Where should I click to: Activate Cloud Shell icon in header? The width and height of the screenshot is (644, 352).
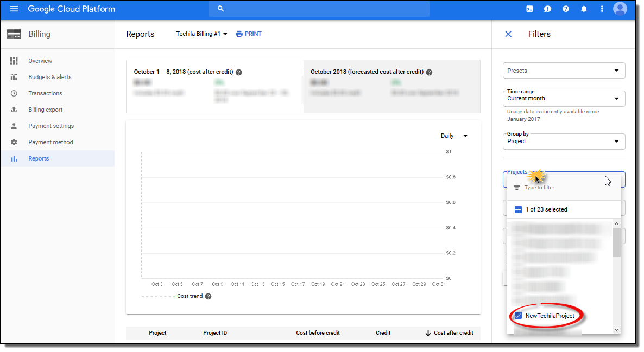point(529,9)
